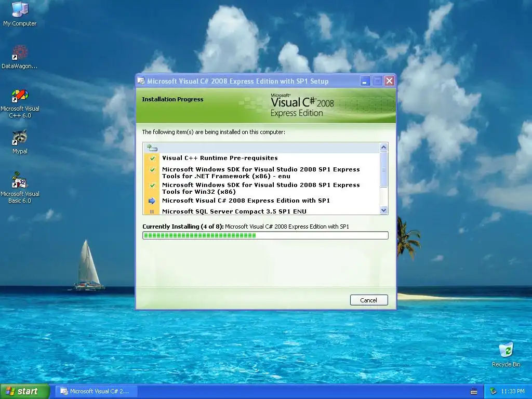Screen dimensions: 532x399
Task: Select 'Microsoft Visual C# 2008 Express Edition with SP1' row
Action: pos(261,201)
